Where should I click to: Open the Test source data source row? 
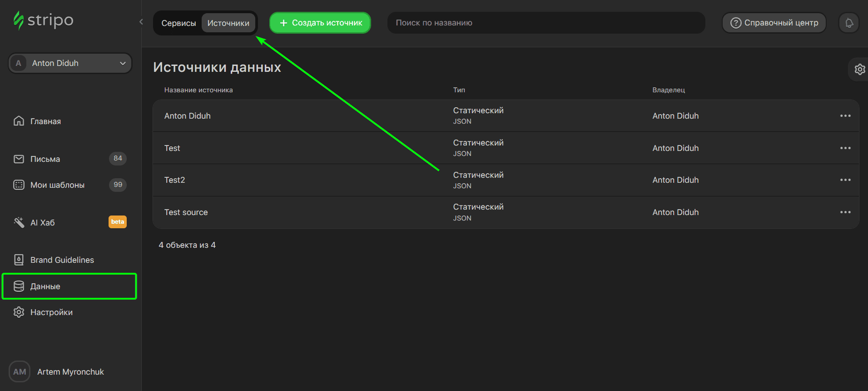[186, 212]
